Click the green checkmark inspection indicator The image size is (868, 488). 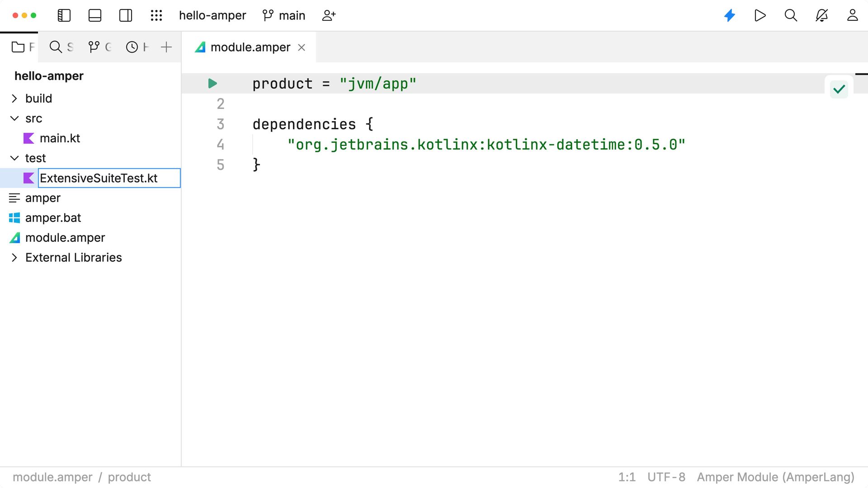click(839, 89)
